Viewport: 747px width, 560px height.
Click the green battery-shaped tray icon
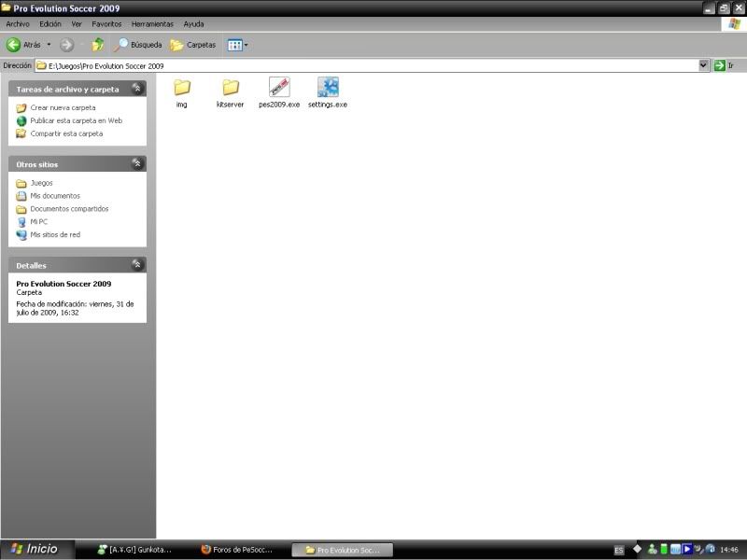point(664,549)
